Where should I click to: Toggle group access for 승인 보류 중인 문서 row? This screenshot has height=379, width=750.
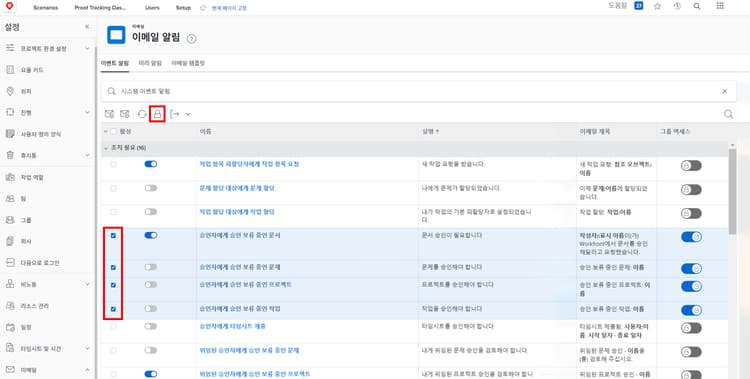pyautogui.click(x=691, y=237)
